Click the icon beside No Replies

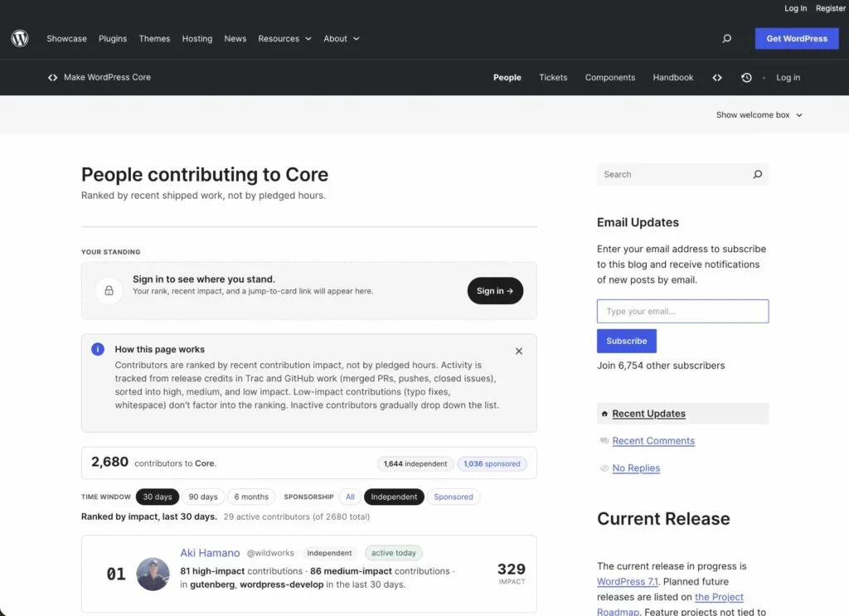(604, 468)
